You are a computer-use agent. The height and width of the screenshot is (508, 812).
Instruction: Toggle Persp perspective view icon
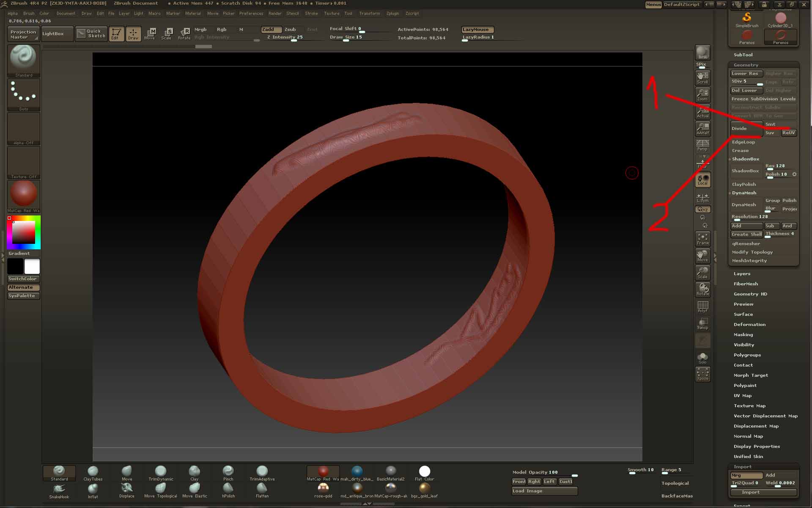click(702, 145)
